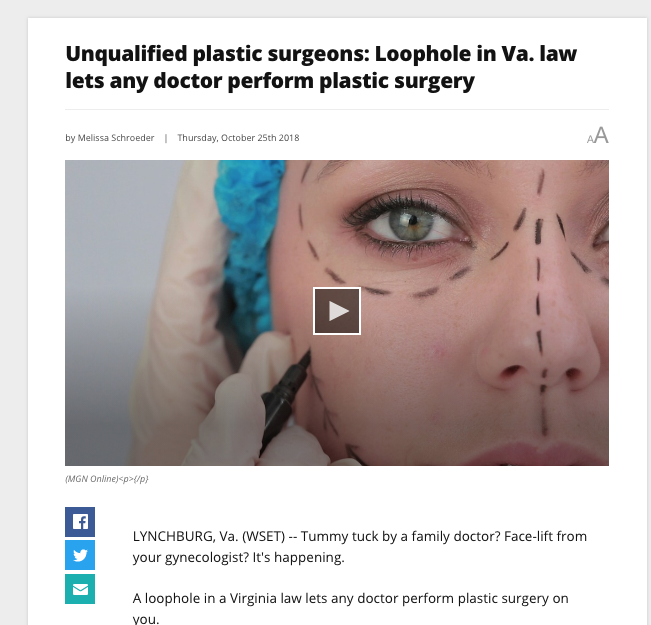The height and width of the screenshot is (625, 651).
Task: Click the MGN Online photo caption
Action: pyautogui.click(x=107, y=479)
